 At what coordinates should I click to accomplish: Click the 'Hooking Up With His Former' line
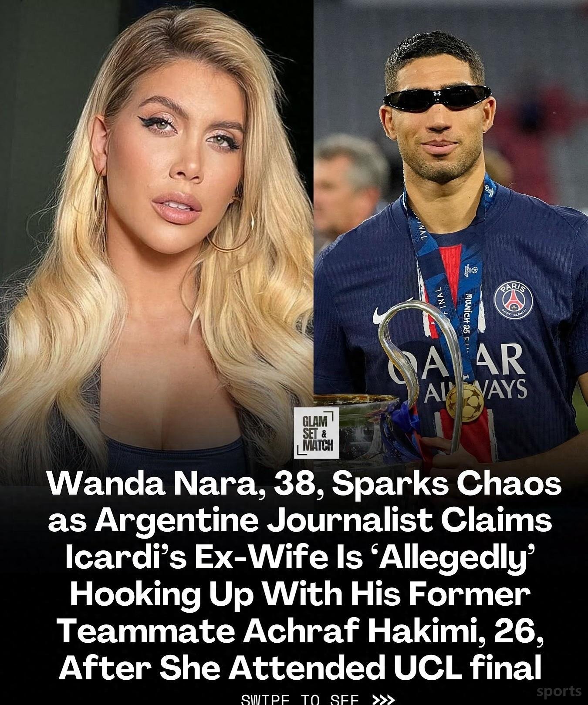click(x=300, y=595)
